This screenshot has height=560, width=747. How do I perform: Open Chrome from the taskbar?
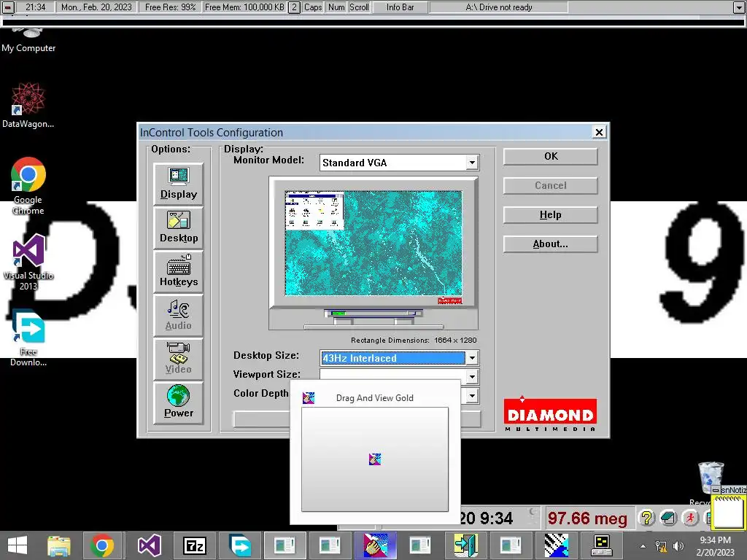tap(102, 545)
